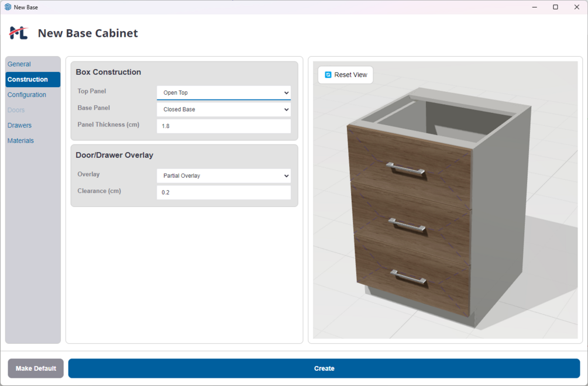
Task: Click the Reset View refresh icon
Action: click(x=328, y=75)
